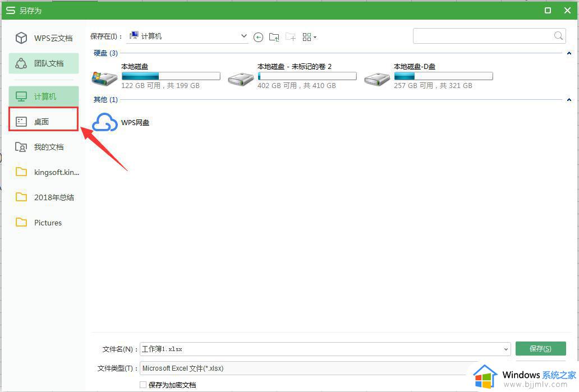Maximize the 另存为 dialog
The height and width of the screenshot is (392, 579).
coord(548,10)
